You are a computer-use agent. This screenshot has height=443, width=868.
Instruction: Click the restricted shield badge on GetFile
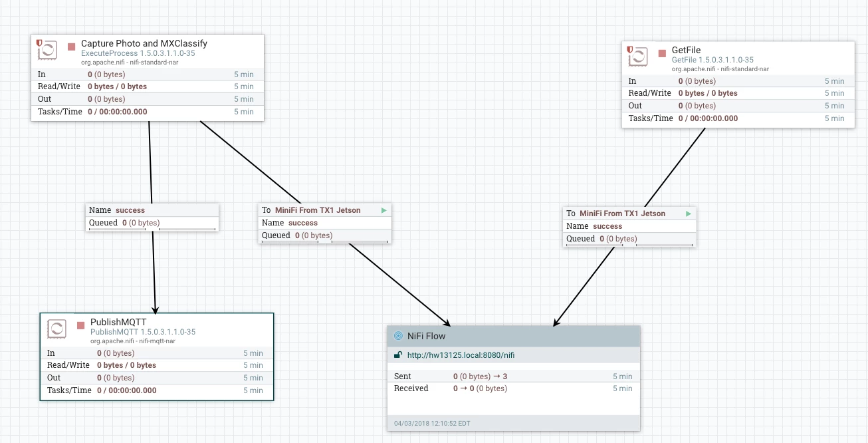click(630, 49)
